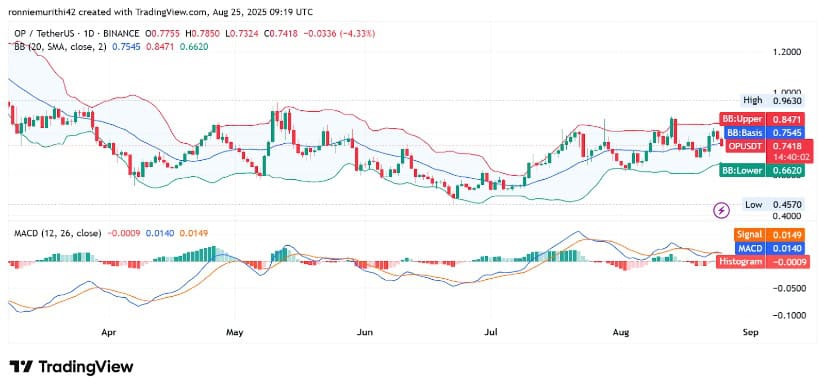Image resolution: width=825 pixels, height=390 pixels.
Task: Open the MACD (12, 26, close) legend
Action: click(56, 233)
